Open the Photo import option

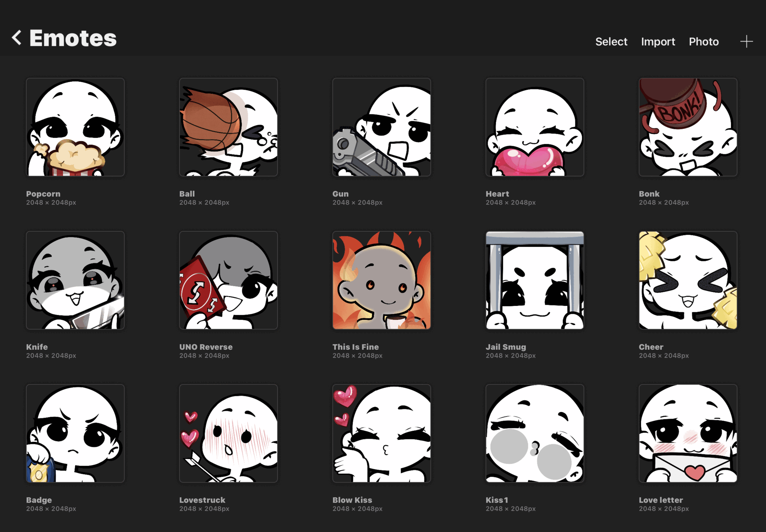[x=703, y=41]
